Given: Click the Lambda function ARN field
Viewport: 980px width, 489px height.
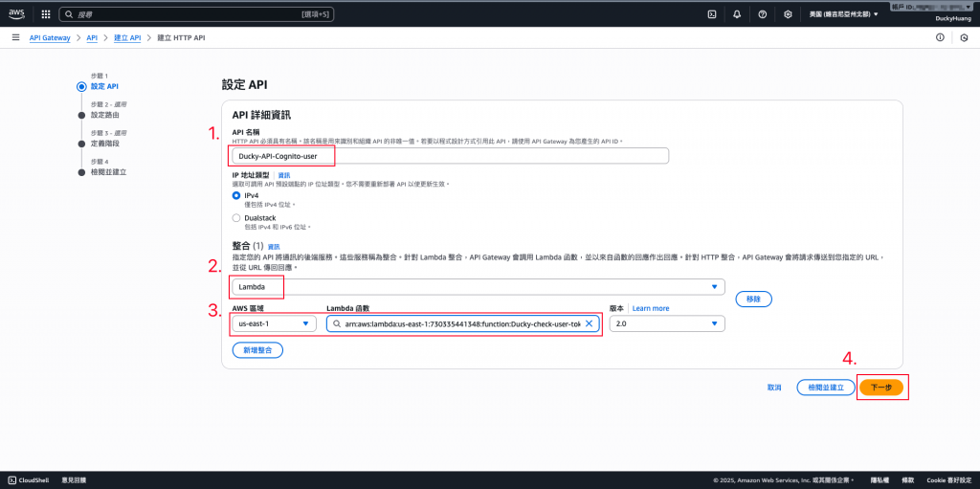Looking at the screenshot, I should [x=463, y=323].
